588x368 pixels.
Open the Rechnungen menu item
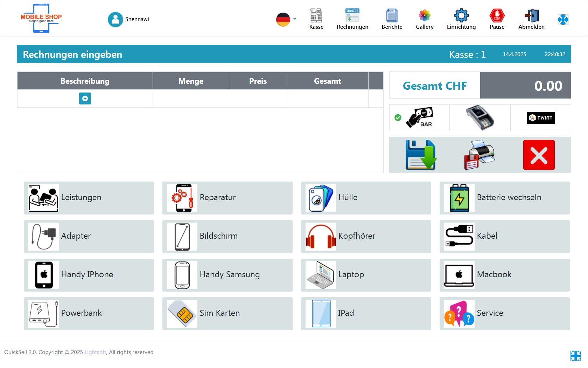352,19
